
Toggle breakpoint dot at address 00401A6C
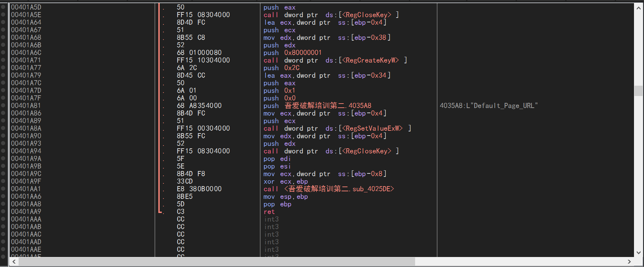3,53
